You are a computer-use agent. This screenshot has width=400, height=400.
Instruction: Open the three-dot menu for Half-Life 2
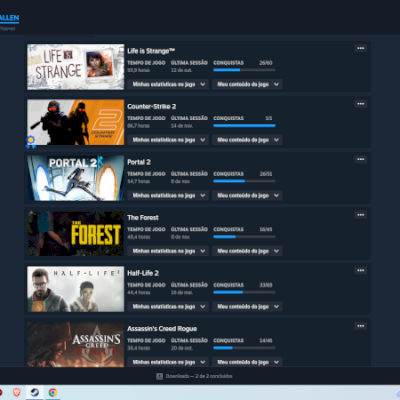(360, 270)
